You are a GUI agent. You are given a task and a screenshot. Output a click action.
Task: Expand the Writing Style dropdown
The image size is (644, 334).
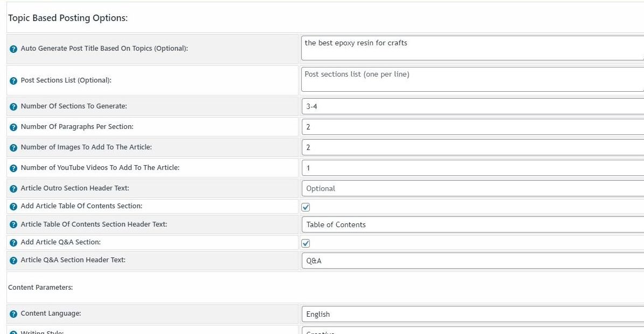pyautogui.click(x=472, y=331)
